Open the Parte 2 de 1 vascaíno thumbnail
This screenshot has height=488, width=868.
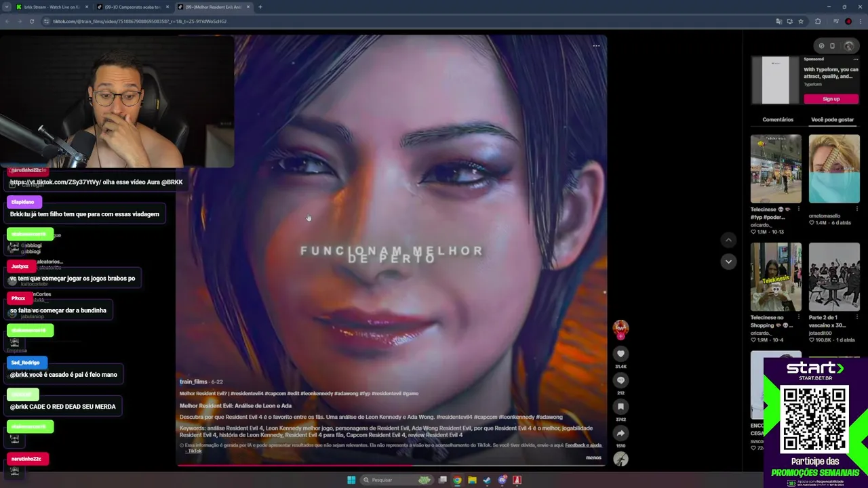(834, 277)
